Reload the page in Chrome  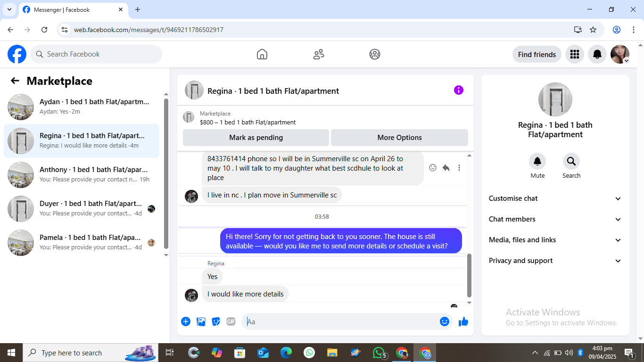pyautogui.click(x=44, y=30)
